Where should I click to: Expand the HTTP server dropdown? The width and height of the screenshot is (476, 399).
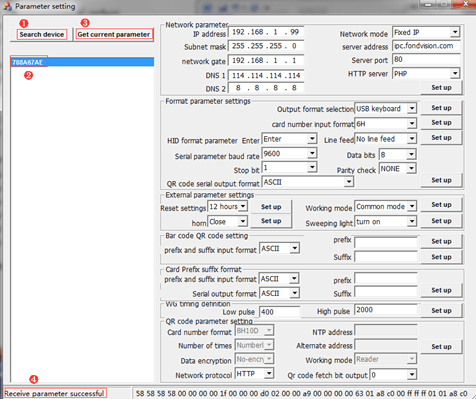(426, 74)
